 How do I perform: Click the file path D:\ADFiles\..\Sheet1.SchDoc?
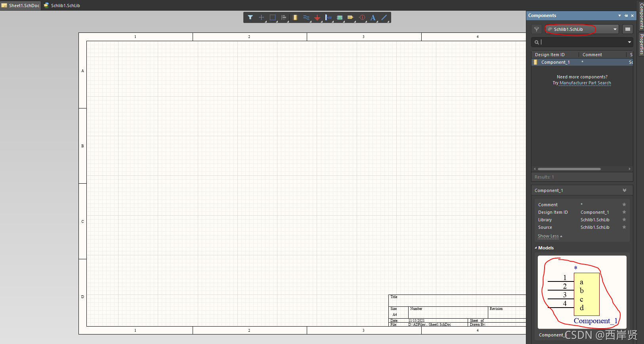tap(430, 325)
